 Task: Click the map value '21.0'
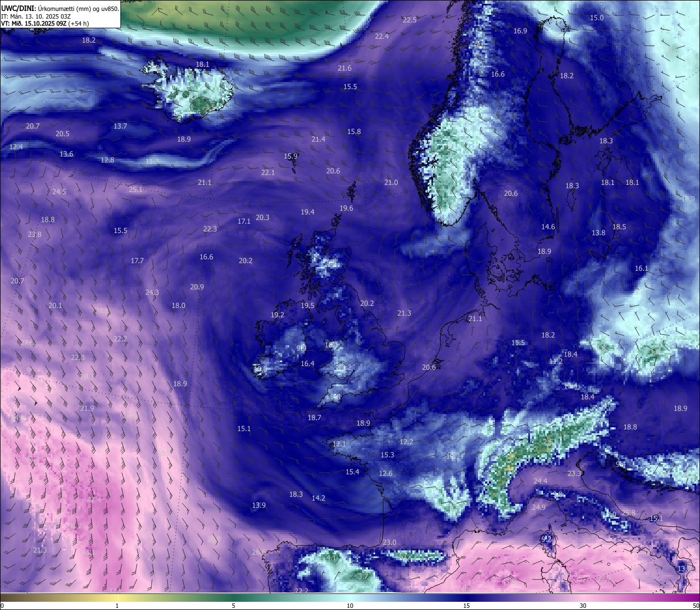point(391,182)
